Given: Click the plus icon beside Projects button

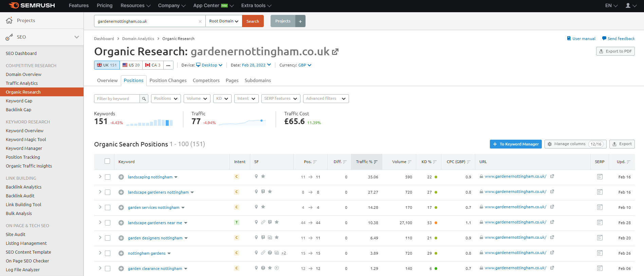Looking at the screenshot, I should [x=300, y=21].
